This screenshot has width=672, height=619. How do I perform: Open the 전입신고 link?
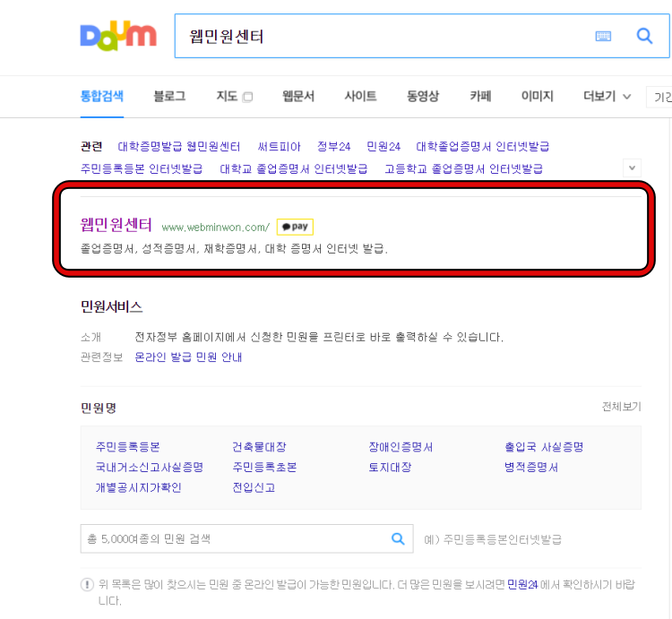pos(254,487)
